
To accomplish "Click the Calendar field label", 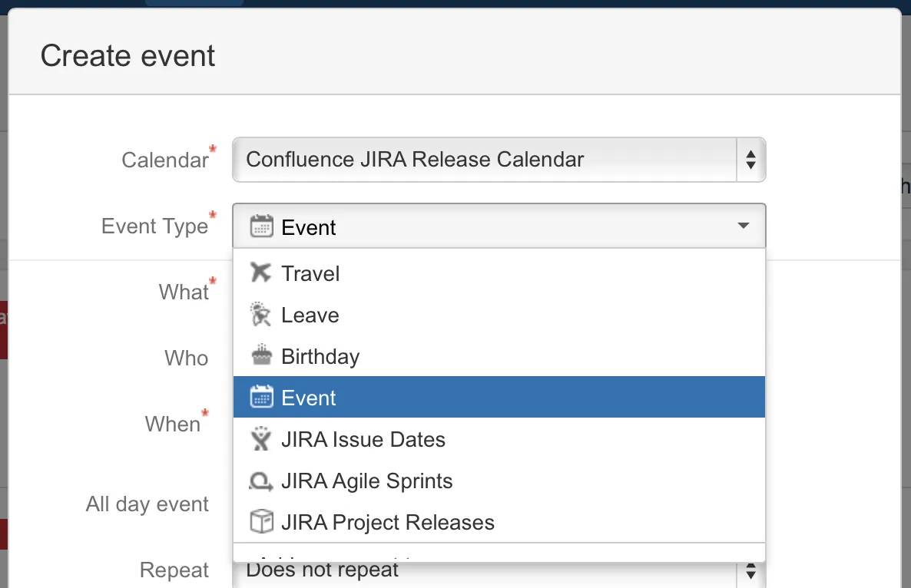I will pos(165,160).
